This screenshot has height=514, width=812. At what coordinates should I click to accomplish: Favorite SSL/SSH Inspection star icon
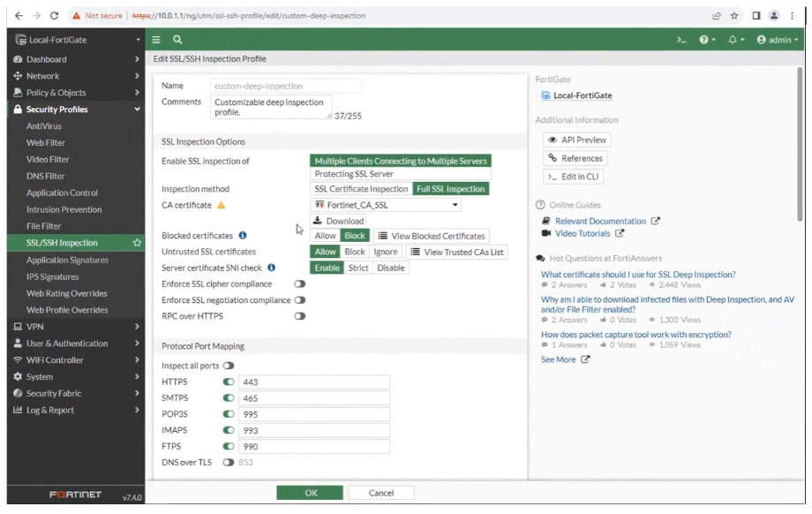click(137, 243)
